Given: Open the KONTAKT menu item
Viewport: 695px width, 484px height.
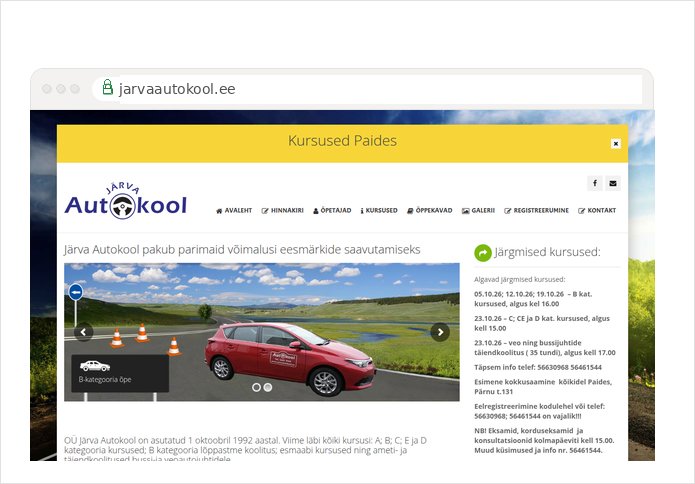Looking at the screenshot, I should (x=597, y=211).
